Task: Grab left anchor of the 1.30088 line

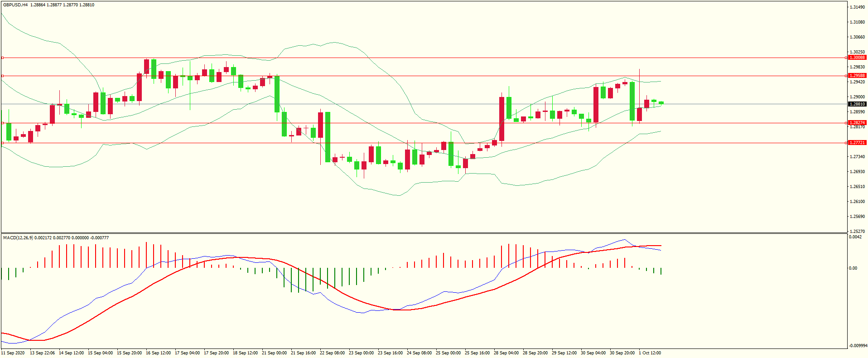Action: (2, 58)
